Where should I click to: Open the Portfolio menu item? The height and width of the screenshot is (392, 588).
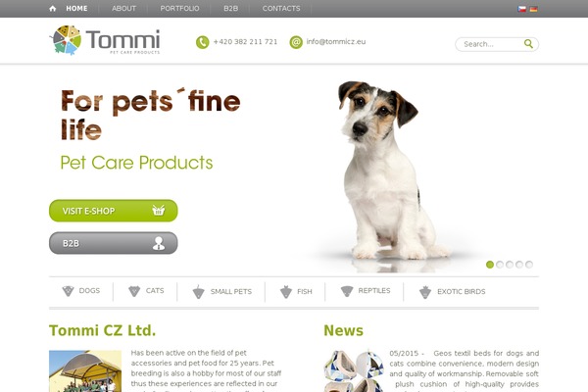coord(179,8)
